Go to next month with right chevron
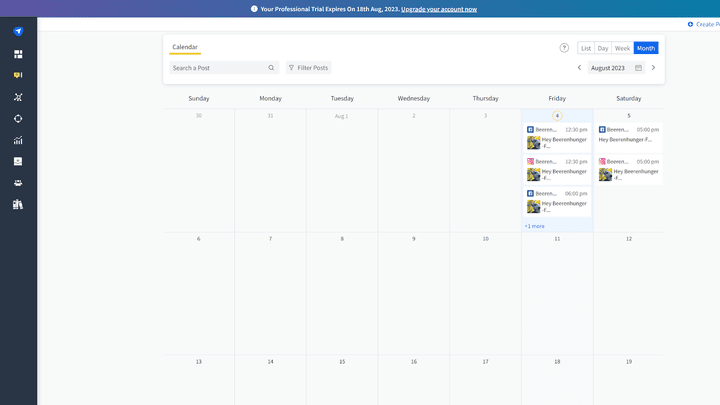This screenshot has width=720, height=405. (653, 68)
